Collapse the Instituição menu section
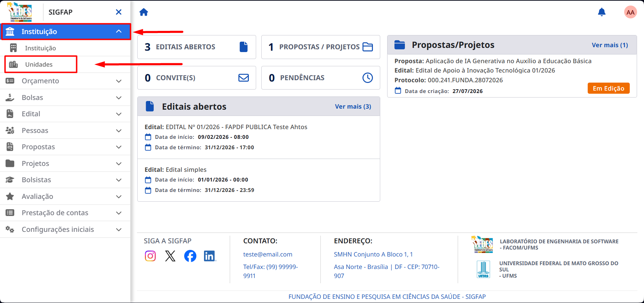644x303 pixels. click(66, 32)
